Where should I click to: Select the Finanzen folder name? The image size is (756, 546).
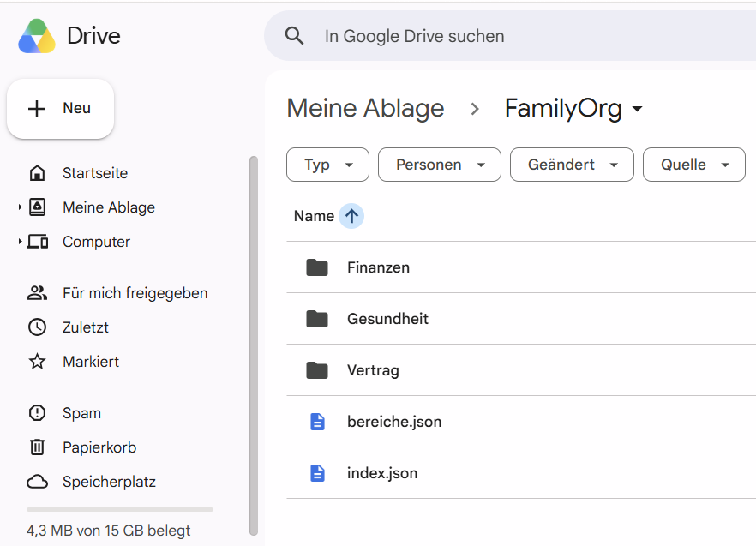tap(379, 267)
